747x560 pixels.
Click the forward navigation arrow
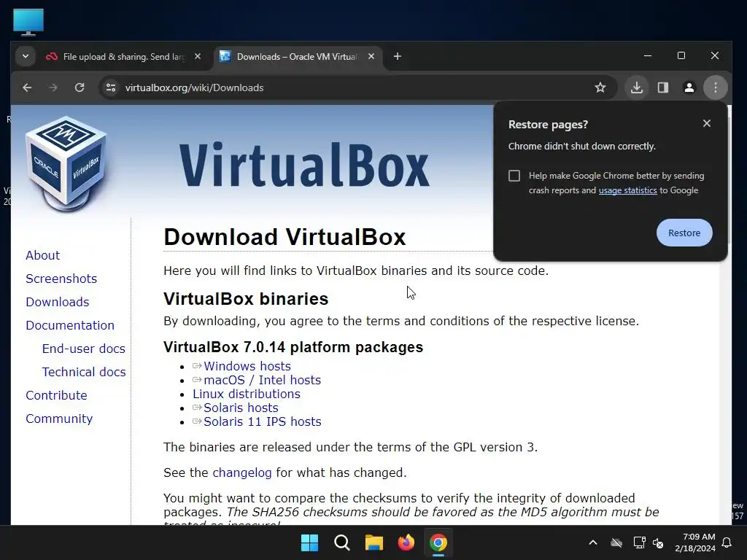tap(53, 87)
